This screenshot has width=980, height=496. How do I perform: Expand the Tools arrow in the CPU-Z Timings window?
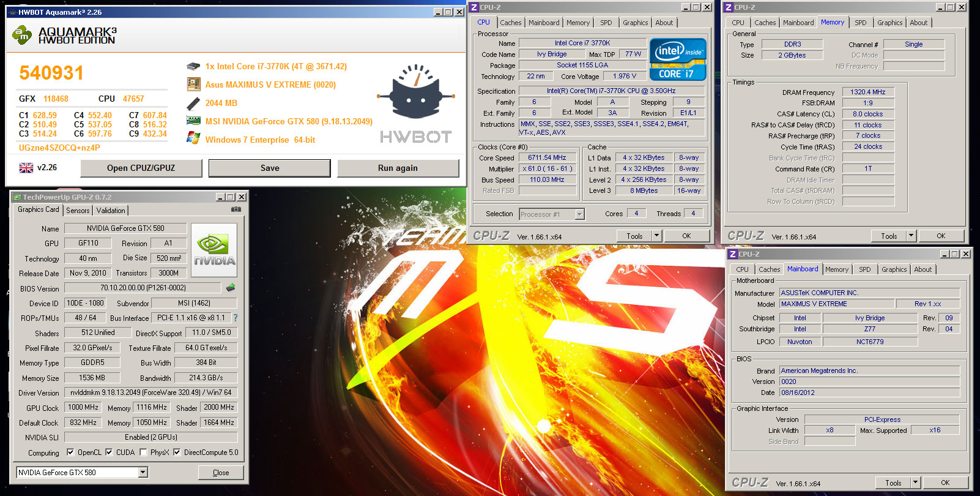(911, 236)
